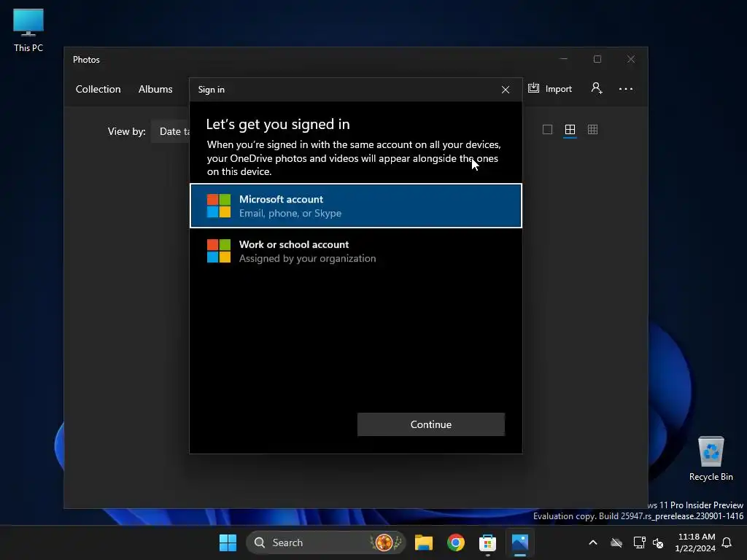Image resolution: width=747 pixels, height=560 pixels.
Task: Close the Sign in dialog
Action: click(x=506, y=90)
